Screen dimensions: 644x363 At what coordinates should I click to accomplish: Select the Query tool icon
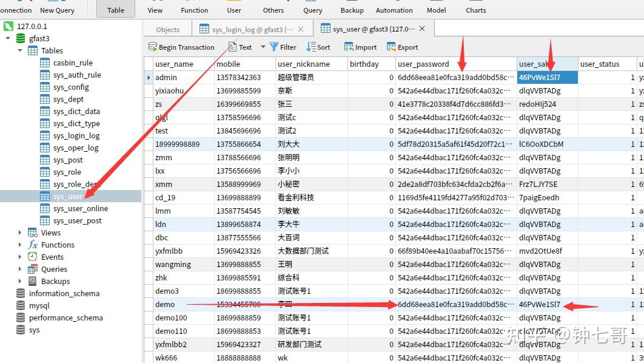(312, 9)
